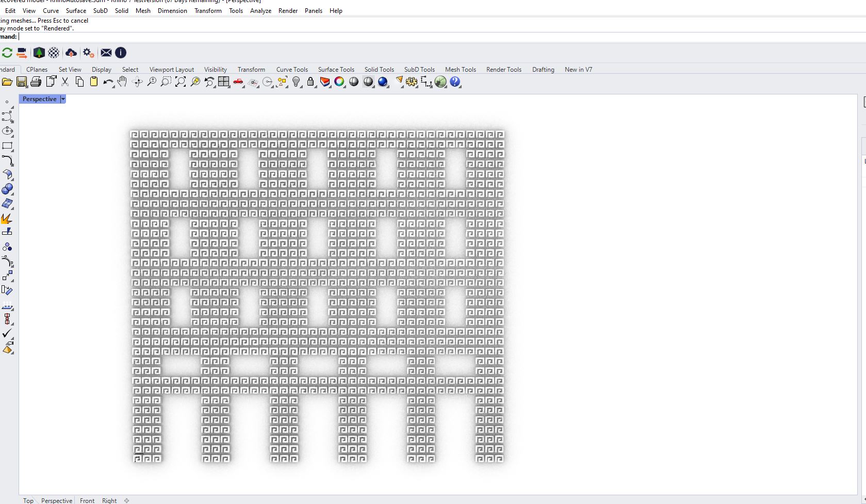
Task: Click the red car Right View icon
Action: click(238, 82)
